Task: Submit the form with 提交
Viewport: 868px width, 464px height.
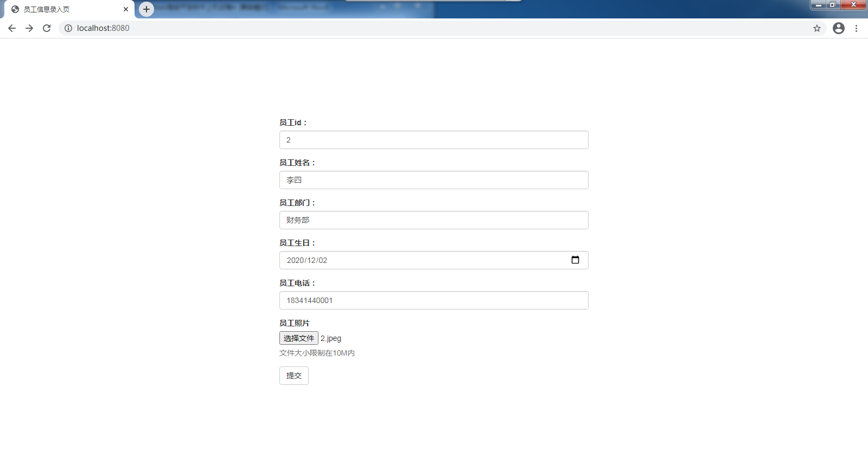Action: 294,376
